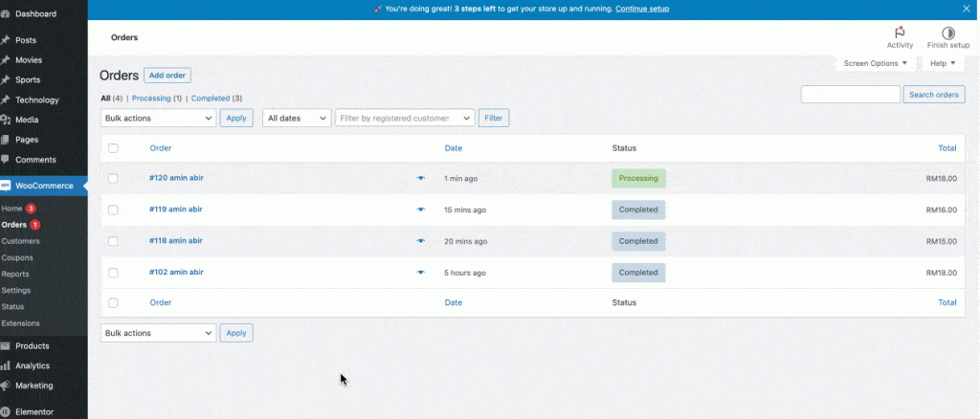Click the Analytics bar chart icon
The image size is (980, 419).
[6, 365]
